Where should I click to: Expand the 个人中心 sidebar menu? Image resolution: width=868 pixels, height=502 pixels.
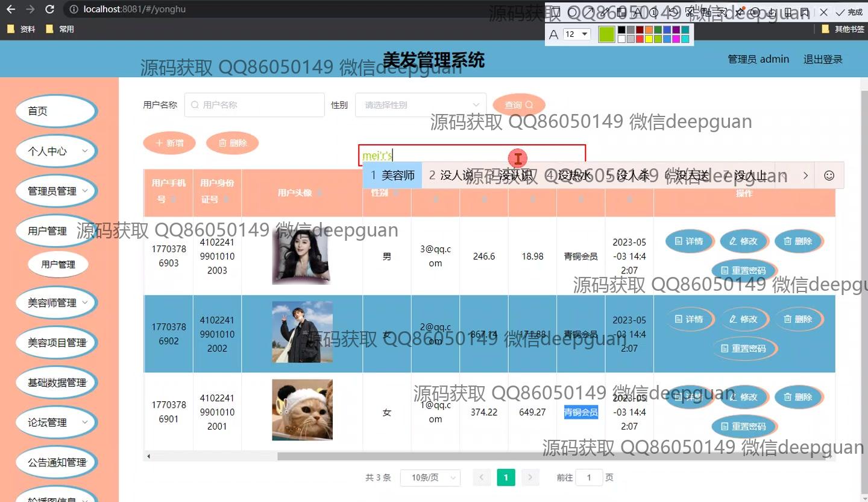57,151
